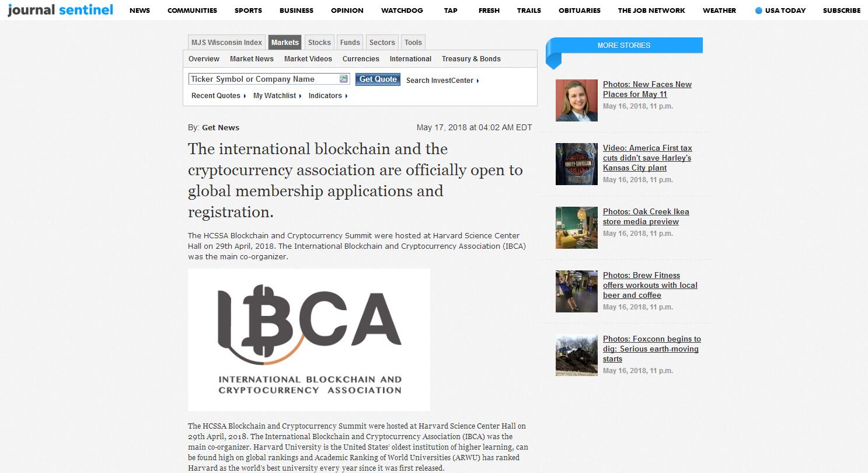Click the May 17, 2018 article timestamp

coord(474,127)
